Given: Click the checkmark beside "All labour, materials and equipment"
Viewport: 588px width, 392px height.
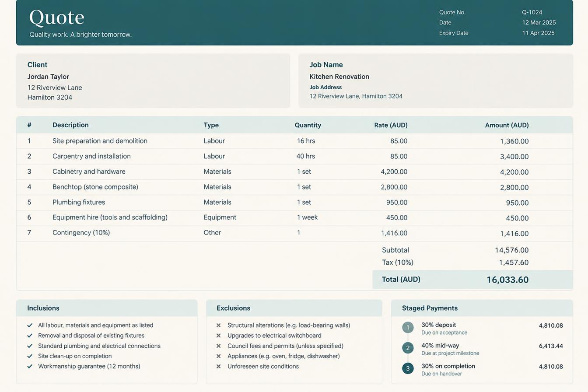Looking at the screenshot, I should pos(30,325).
